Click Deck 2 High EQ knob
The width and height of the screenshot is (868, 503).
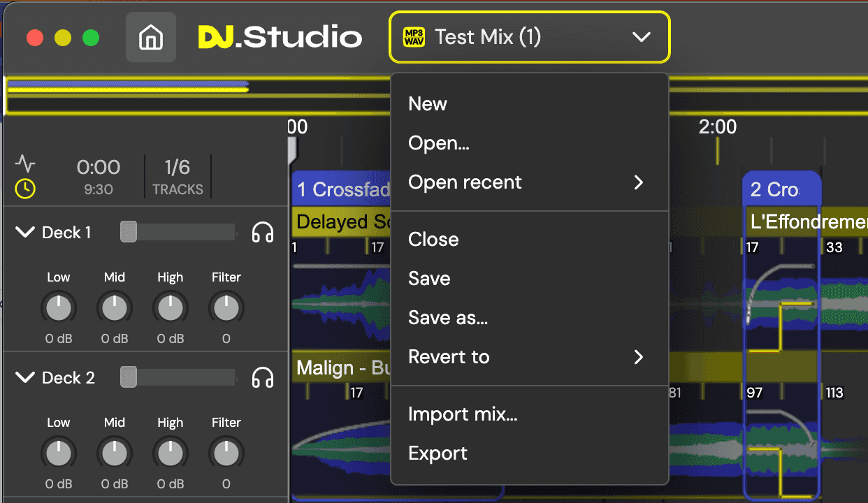(171, 453)
